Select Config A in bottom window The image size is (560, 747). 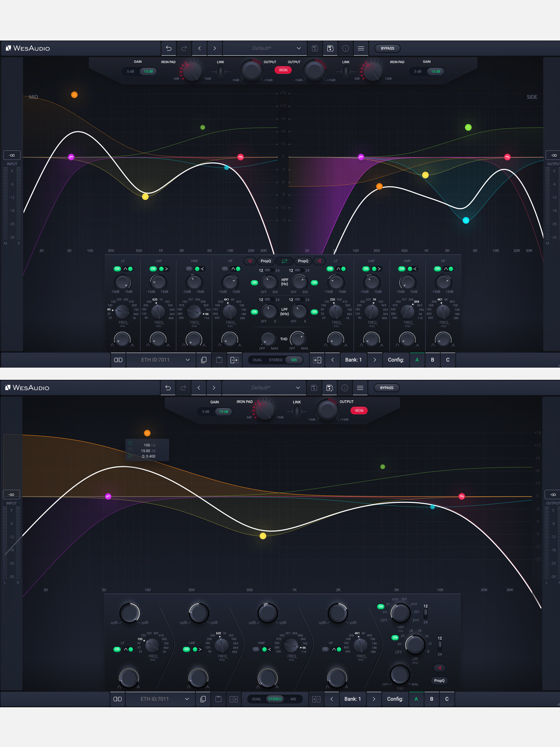pyautogui.click(x=416, y=699)
